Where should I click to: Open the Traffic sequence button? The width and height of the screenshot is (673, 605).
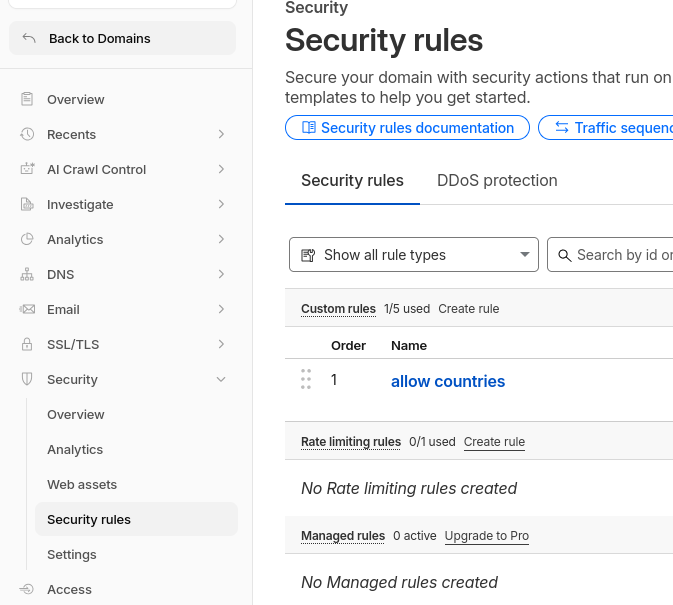tap(606, 127)
